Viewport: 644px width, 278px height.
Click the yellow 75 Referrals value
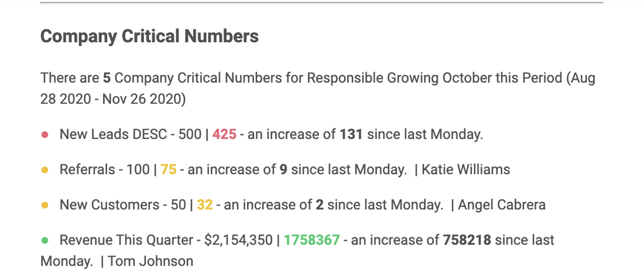click(169, 169)
